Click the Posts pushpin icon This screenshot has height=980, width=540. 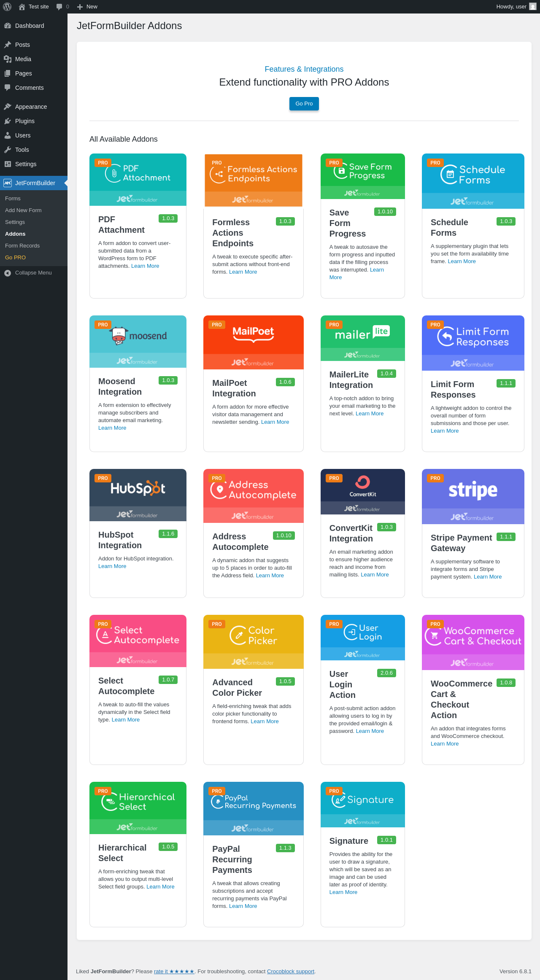click(x=8, y=45)
